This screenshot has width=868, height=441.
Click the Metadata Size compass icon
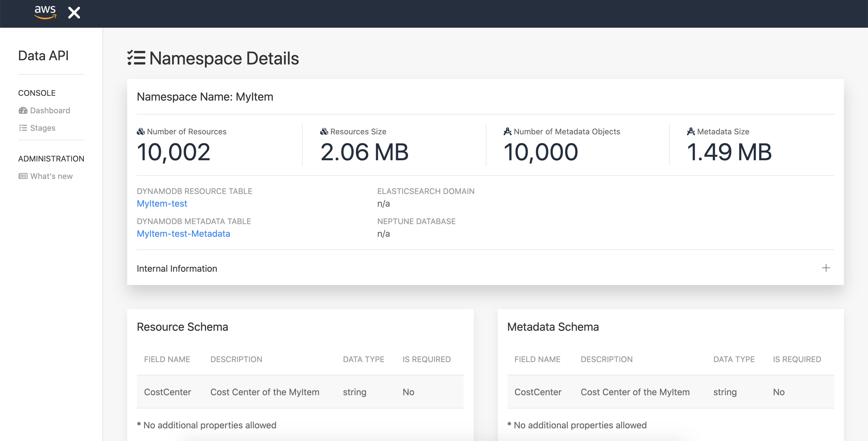(690, 132)
